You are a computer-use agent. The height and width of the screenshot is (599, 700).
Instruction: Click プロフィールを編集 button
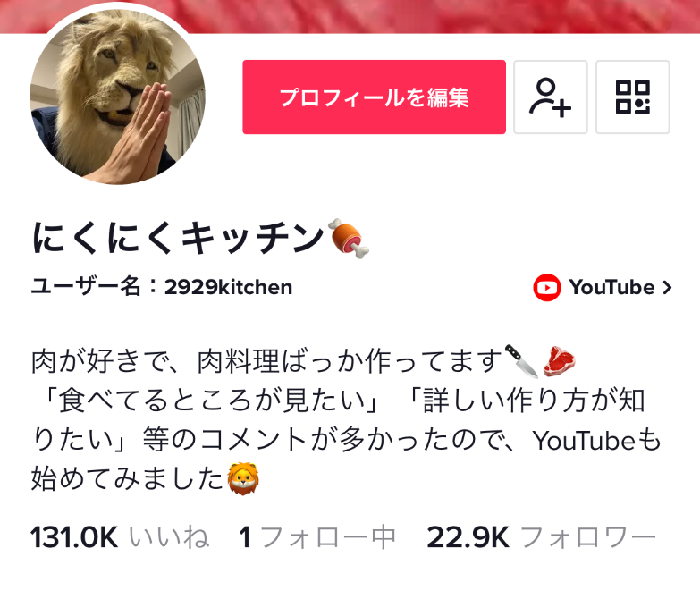click(374, 97)
